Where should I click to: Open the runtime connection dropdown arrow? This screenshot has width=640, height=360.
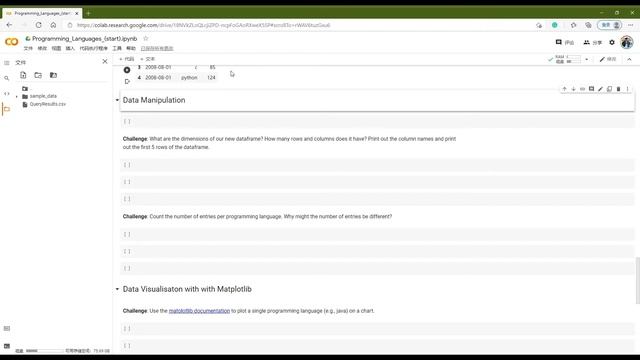[587, 59]
